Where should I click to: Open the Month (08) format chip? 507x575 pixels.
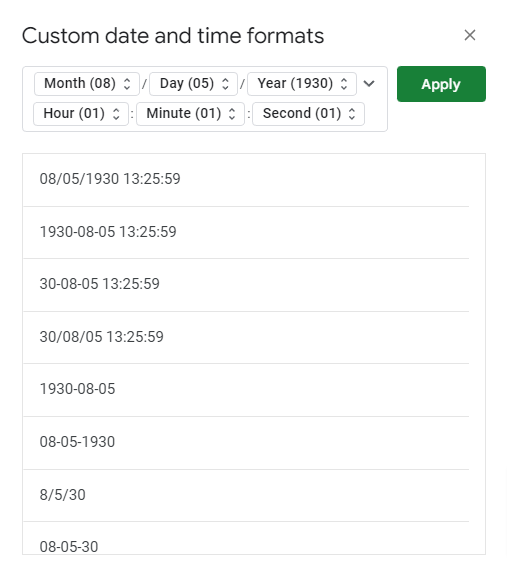pos(87,84)
